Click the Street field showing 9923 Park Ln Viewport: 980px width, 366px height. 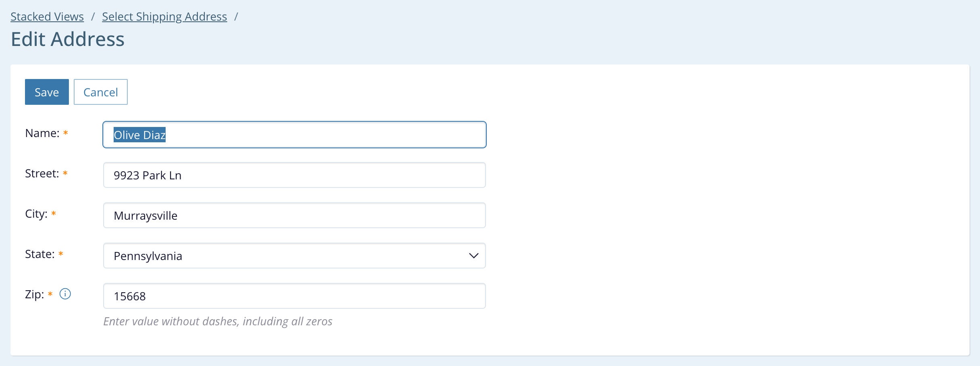294,175
